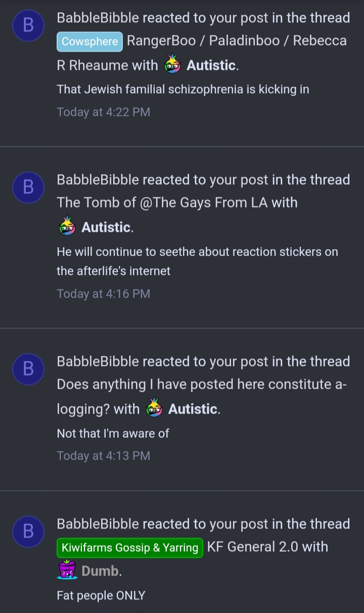Viewport: 364px width, 613px height.
Task: Click Autistic reaction icon in the a-logging thread alert
Action: pos(154,408)
